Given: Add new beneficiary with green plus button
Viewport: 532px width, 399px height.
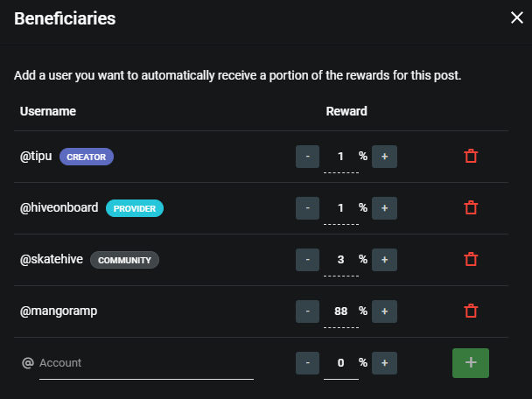Looking at the screenshot, I should coord(471,363).
